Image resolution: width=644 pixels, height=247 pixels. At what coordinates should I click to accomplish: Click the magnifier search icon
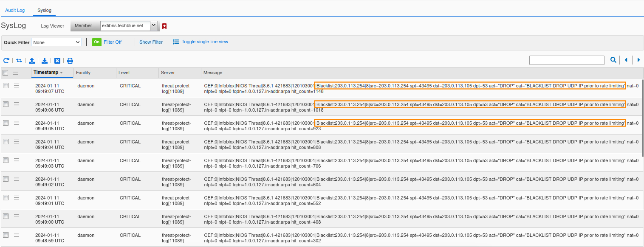(613, 60)
